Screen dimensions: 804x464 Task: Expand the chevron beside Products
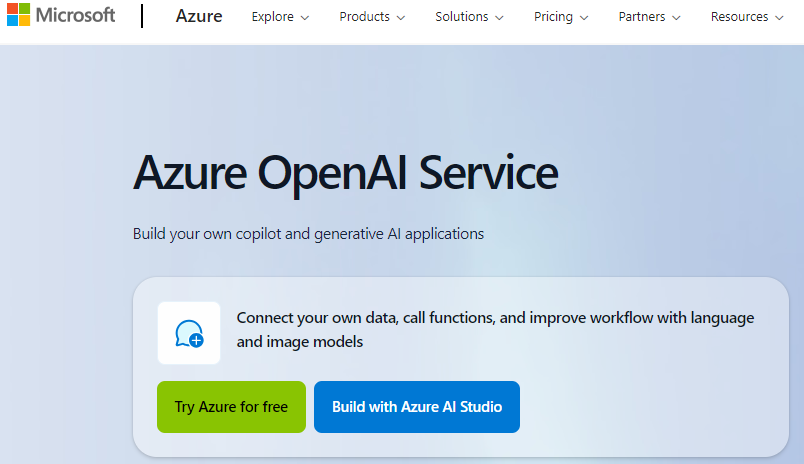click(x=401, y=18)
